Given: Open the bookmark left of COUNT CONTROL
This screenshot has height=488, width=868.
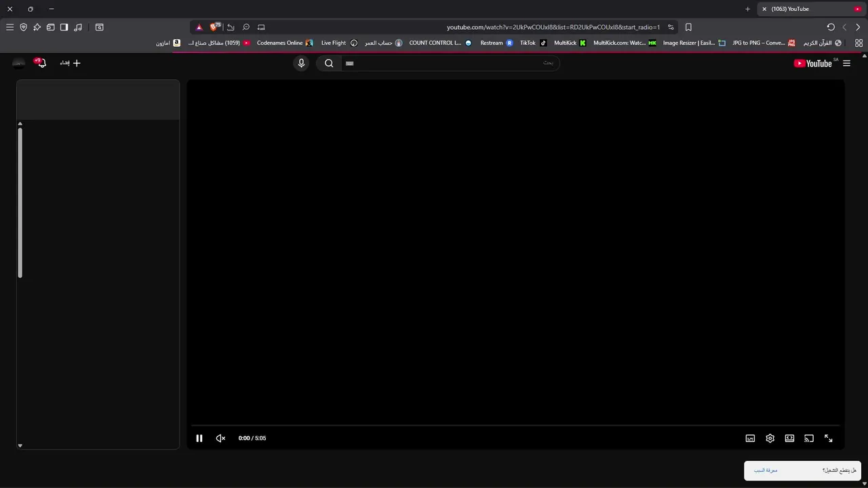Looking at the screenshot, I should tap(383, 43).
